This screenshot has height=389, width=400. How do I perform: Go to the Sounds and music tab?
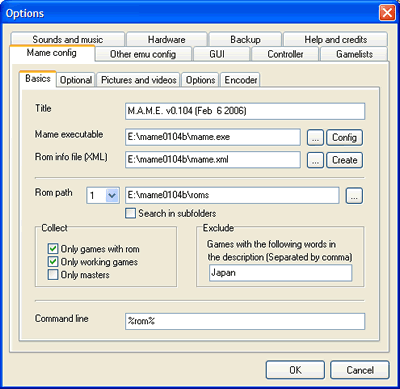coord(68,39)
